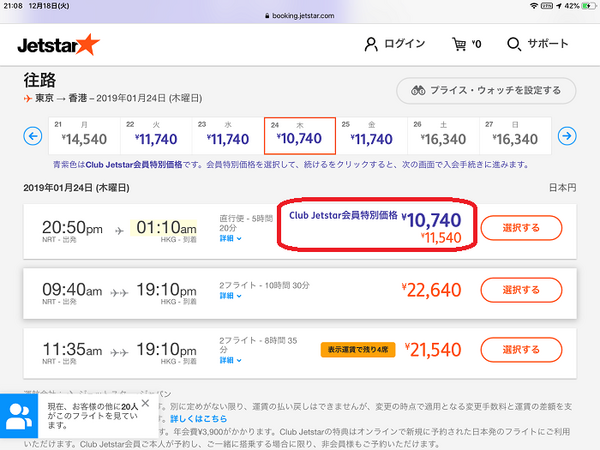Screen dimensions: 600x450
Task: Select date tab 22 火 ¥11,740
Action: click(x=156, y=135)
